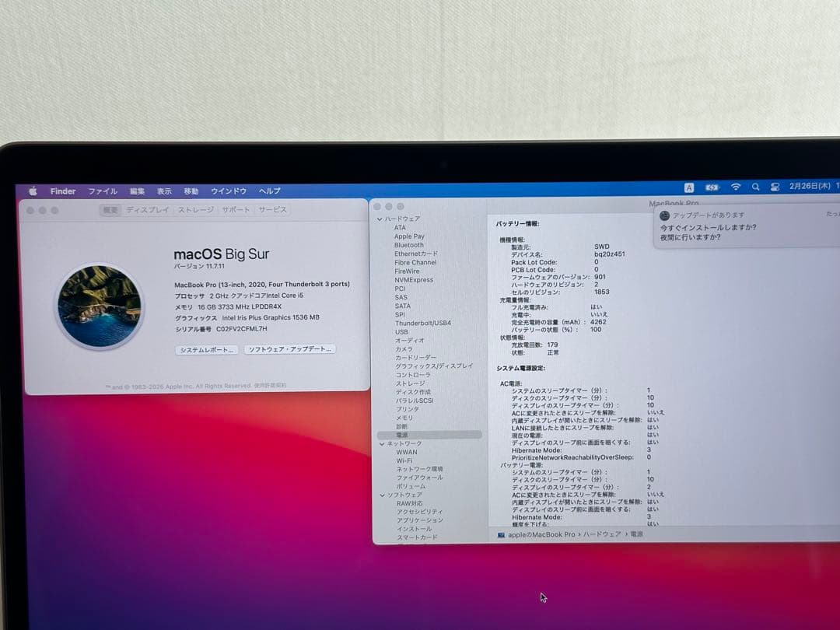Click the computer icon in the path bar
The height and width of the screenshot is (630, 840).
[501, 534]
